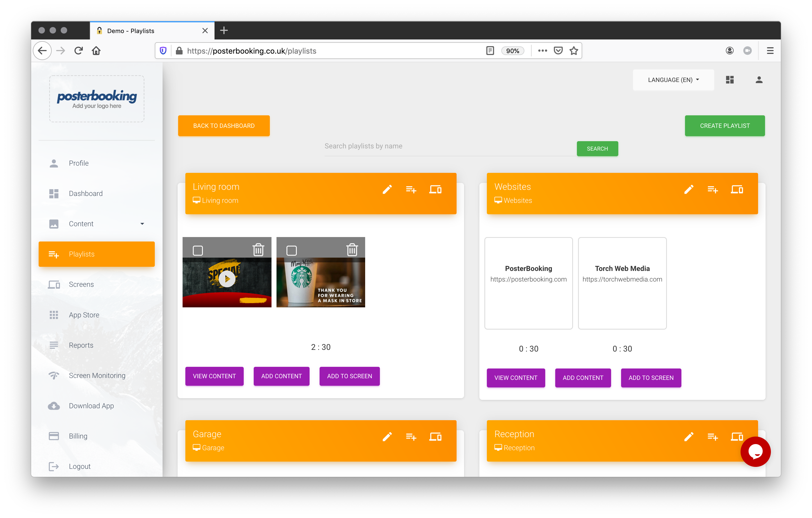The image size is (812, 518).
Task: Click the Back to Dashboard button
Action: (x=224, y=126)
